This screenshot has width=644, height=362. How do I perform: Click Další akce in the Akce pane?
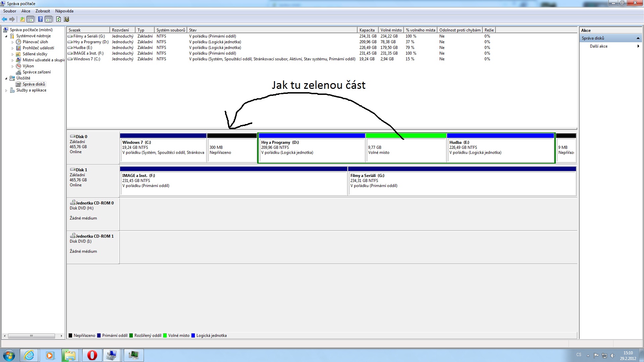[x=599, y=46]
